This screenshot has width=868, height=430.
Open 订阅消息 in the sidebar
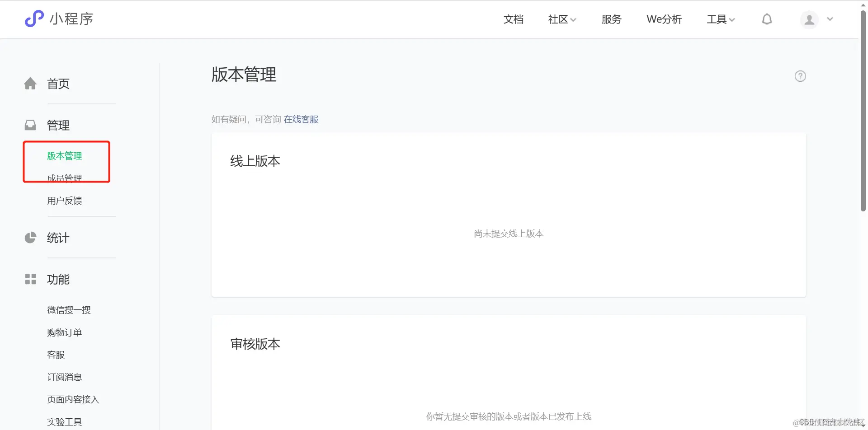[65, 377]
